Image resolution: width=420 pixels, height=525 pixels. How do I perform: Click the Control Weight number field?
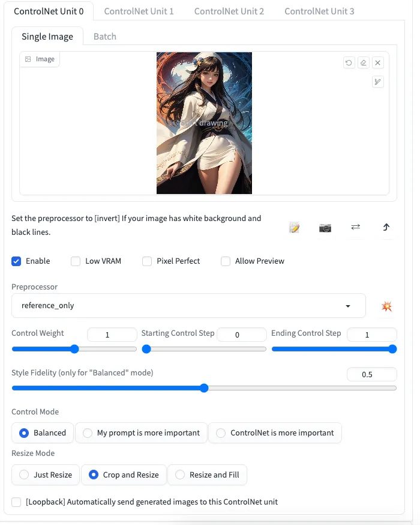[x=112, y=335]
